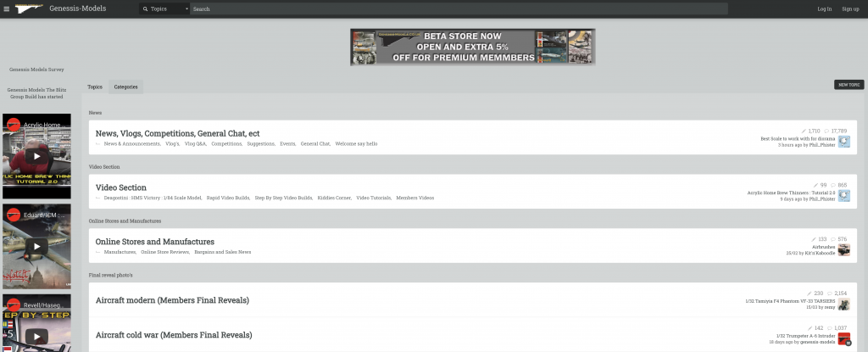Open Deagostini HMS Victory subcategory
Viewport: 868px width, 352px height.
[153, 198]
